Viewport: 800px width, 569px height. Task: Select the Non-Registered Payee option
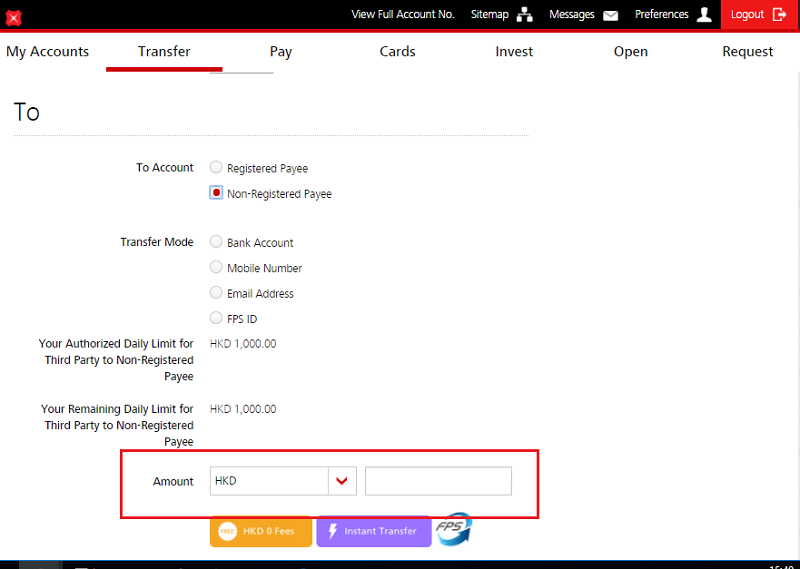click(216, 193)
